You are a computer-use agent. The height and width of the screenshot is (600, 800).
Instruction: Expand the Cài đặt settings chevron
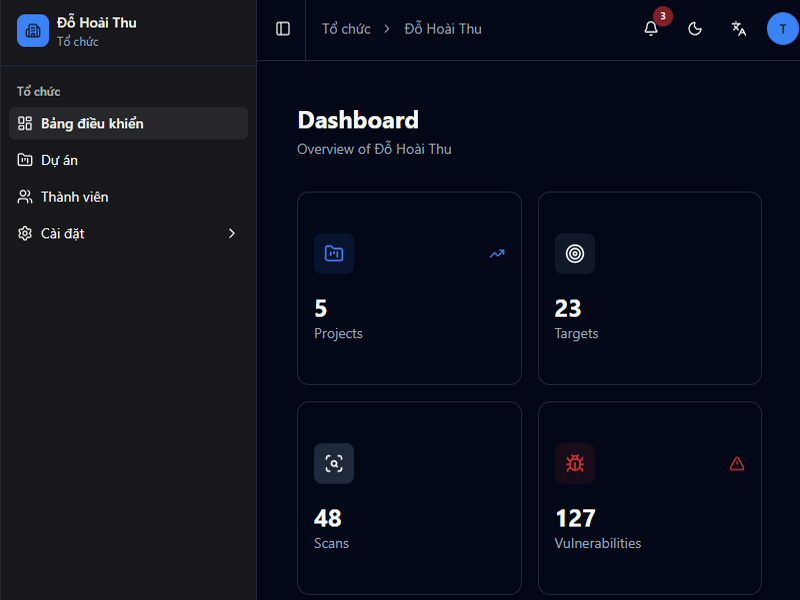click(x=232, y=234)
